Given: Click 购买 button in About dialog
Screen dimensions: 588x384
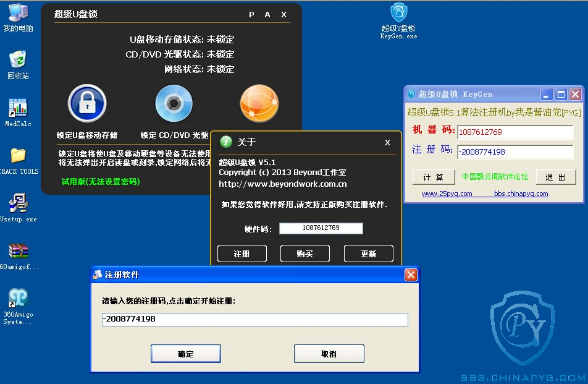Looking at the screenshot, I should click(x=305, y=254).
